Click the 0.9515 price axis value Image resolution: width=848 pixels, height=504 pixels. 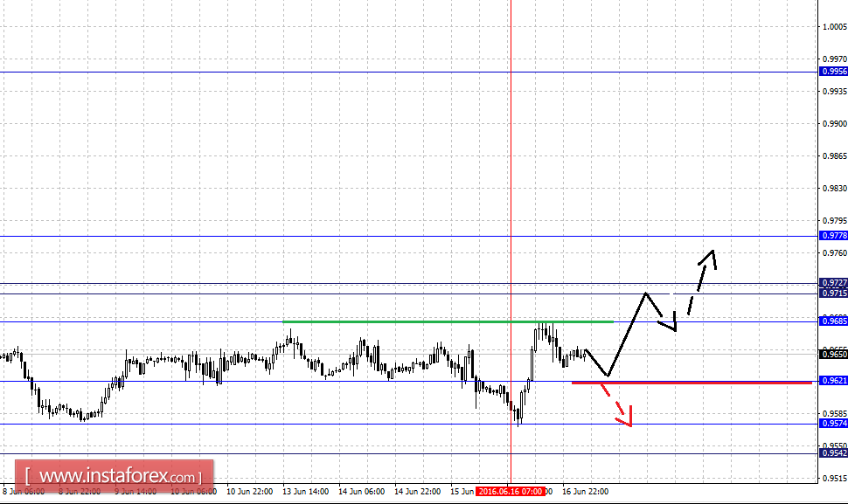coord(835,478)
